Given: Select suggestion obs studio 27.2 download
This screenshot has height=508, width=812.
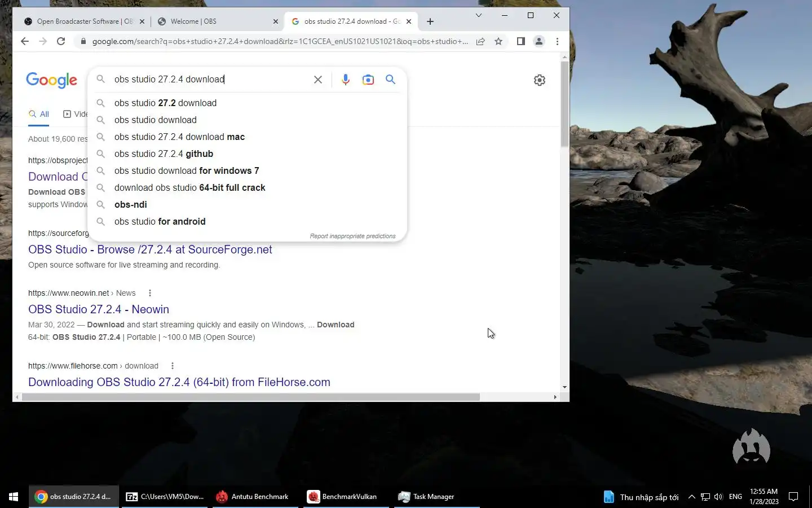Looking at the screenshot, I should (248, 103).
